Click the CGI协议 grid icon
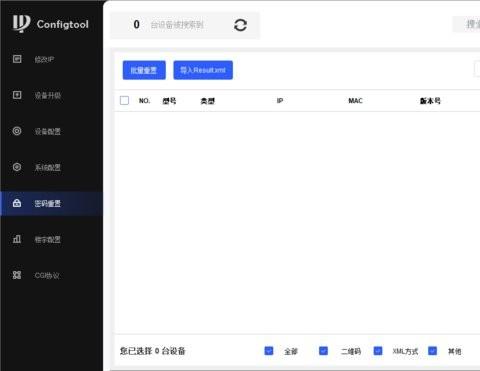This screenshot has height=371, width=480. 17,275
